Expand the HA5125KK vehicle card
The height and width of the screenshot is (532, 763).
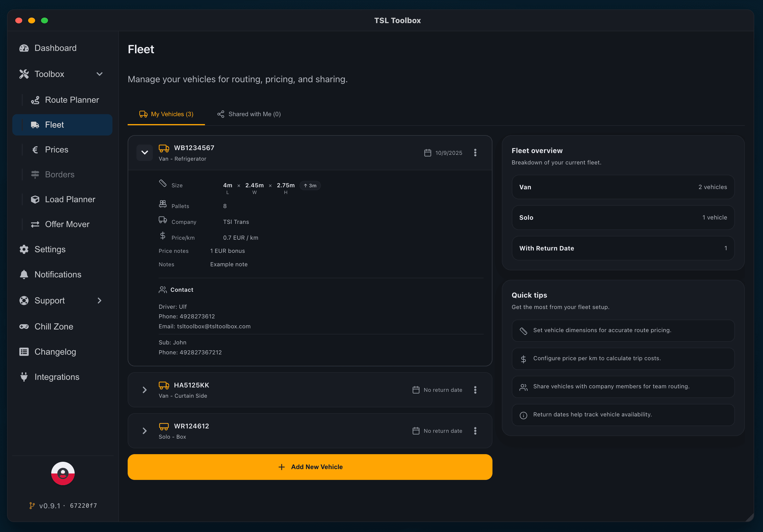tap(145, 390)
